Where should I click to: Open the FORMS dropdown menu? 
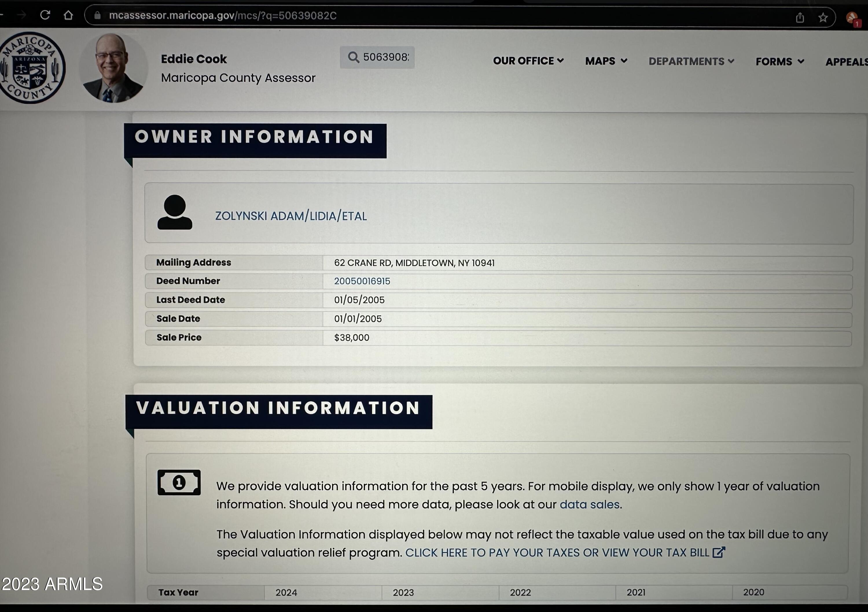(x=779, y=62)
